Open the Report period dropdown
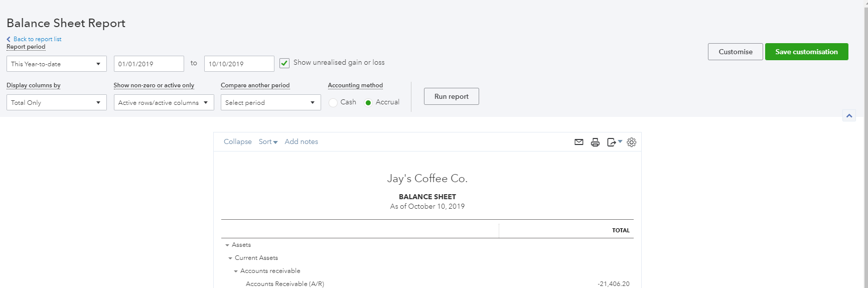Screen dimensions: 868x288 pos(56,64)
